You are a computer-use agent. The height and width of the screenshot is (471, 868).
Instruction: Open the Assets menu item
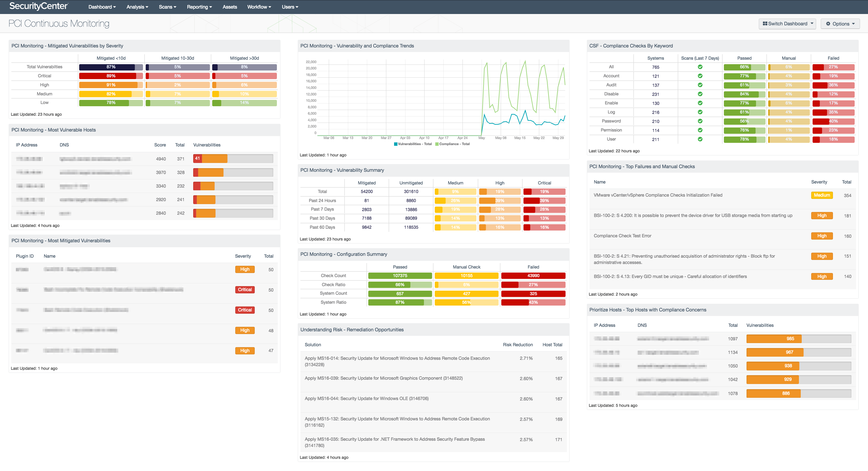tap(229, 7)
